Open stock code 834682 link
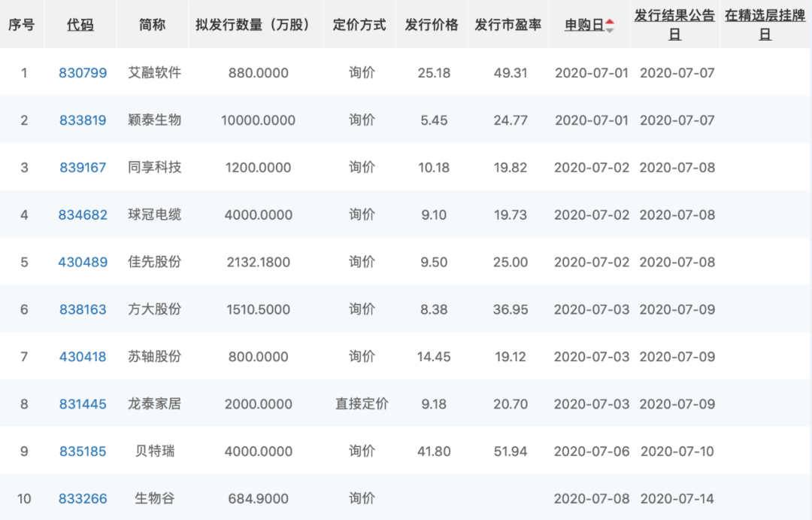Viewport: 812px width, 520px height. click(x=83, y=215)
